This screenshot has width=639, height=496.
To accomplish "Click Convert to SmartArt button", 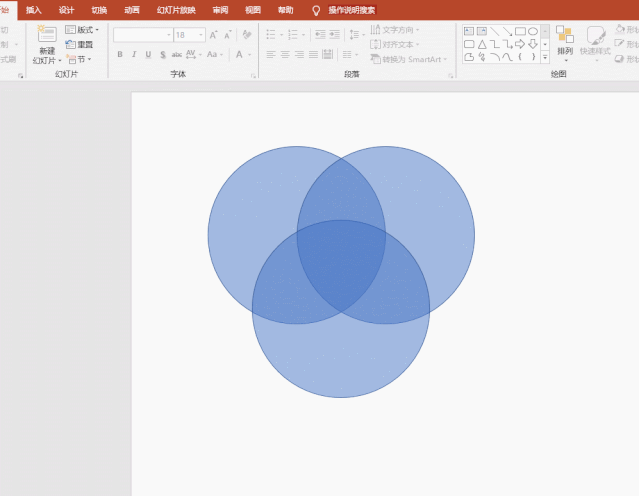I will coord(410,59).
